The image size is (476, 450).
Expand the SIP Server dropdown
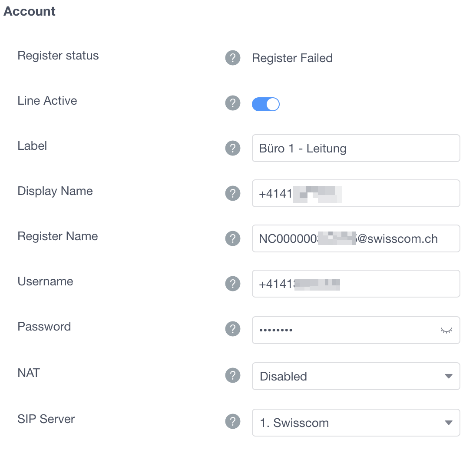[347, 423]
